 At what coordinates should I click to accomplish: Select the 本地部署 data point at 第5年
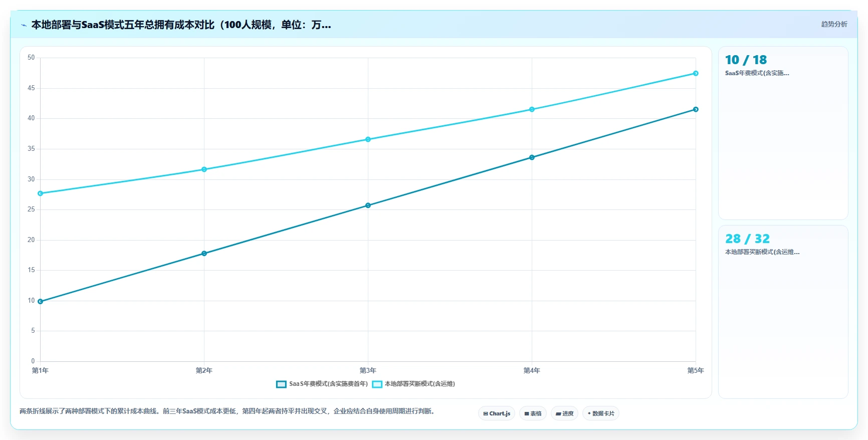696,73
